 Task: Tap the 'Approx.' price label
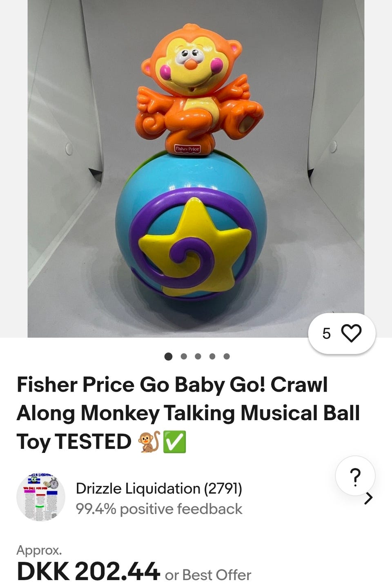click(39, 550)
